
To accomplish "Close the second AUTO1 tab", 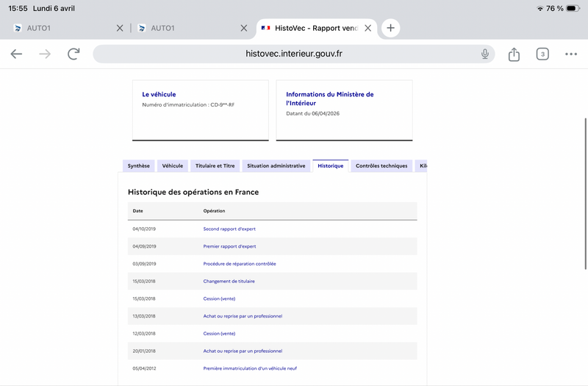I will click(x=244, y=28).
